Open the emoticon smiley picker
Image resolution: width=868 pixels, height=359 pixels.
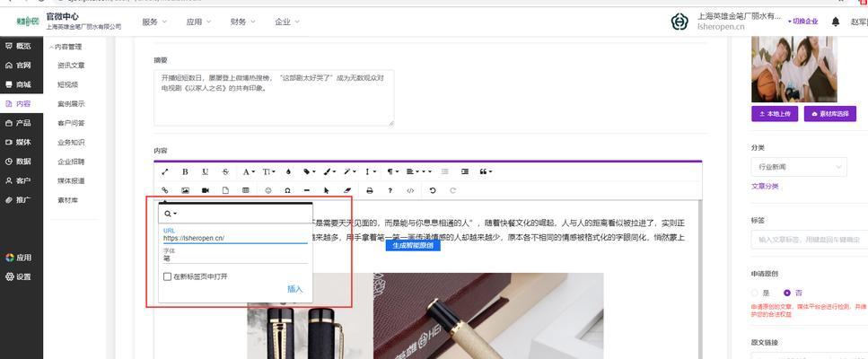[268, 190]
